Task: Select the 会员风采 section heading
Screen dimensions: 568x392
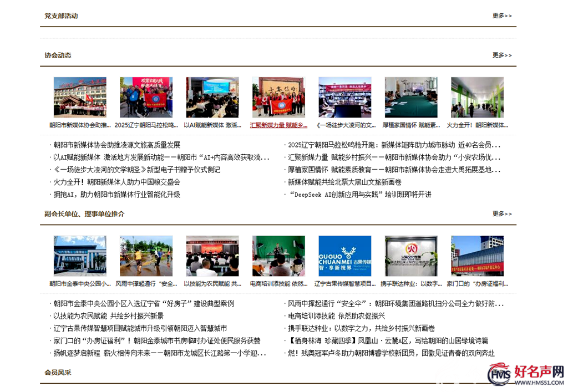Action: tap(58, 372)
